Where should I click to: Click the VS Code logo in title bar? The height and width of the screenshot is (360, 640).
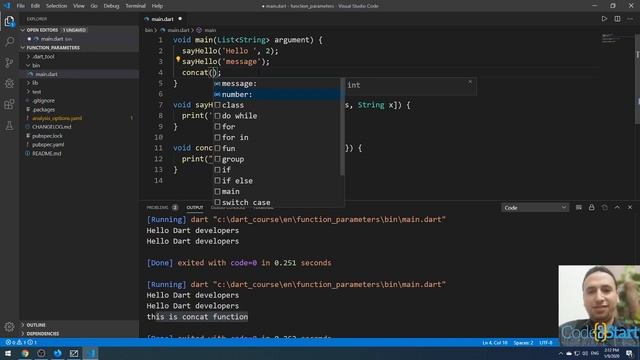click(7, 6)
